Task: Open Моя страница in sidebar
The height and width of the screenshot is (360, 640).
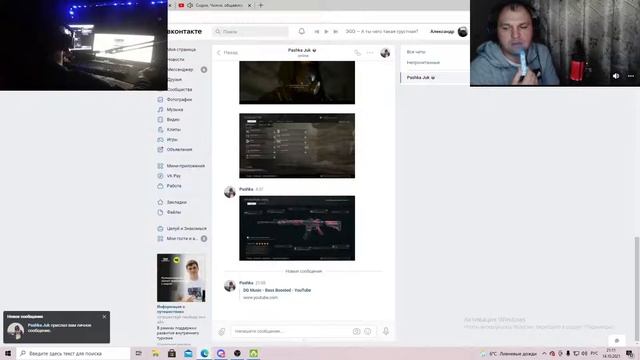Action: point(182,49)
